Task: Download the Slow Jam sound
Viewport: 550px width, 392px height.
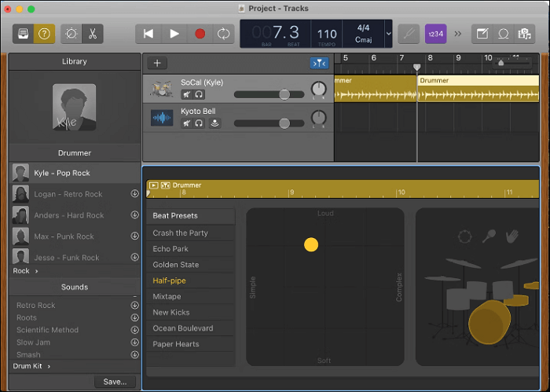Action: coord(134,343)
